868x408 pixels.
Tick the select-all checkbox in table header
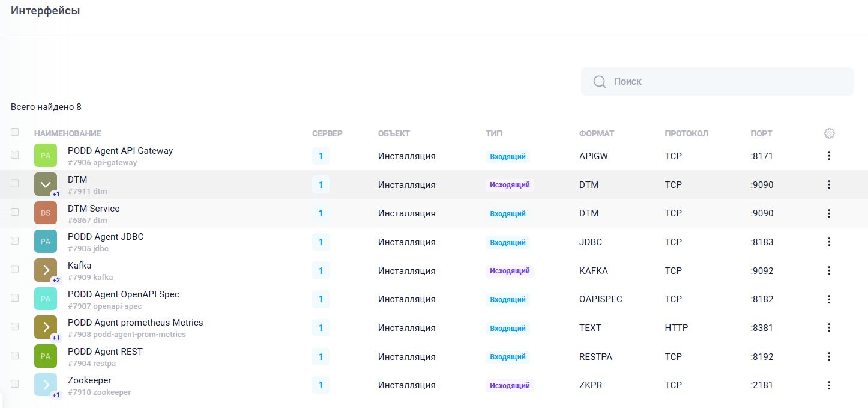15,132
